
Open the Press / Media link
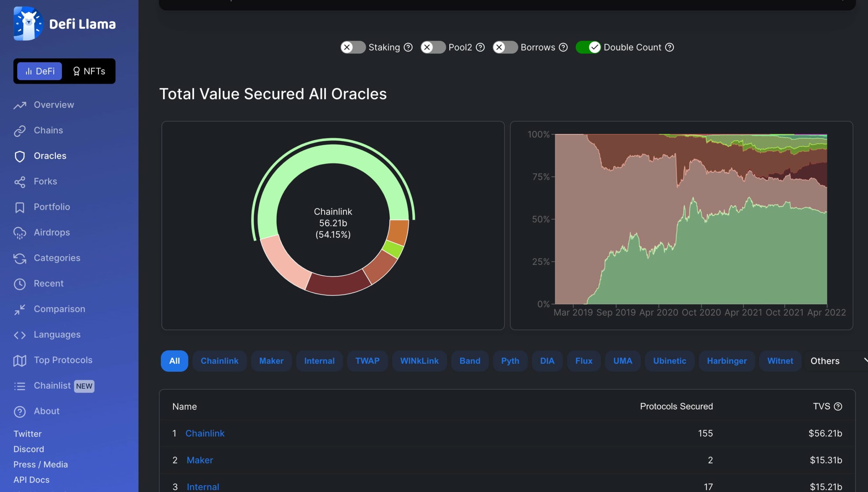(40, 464)
